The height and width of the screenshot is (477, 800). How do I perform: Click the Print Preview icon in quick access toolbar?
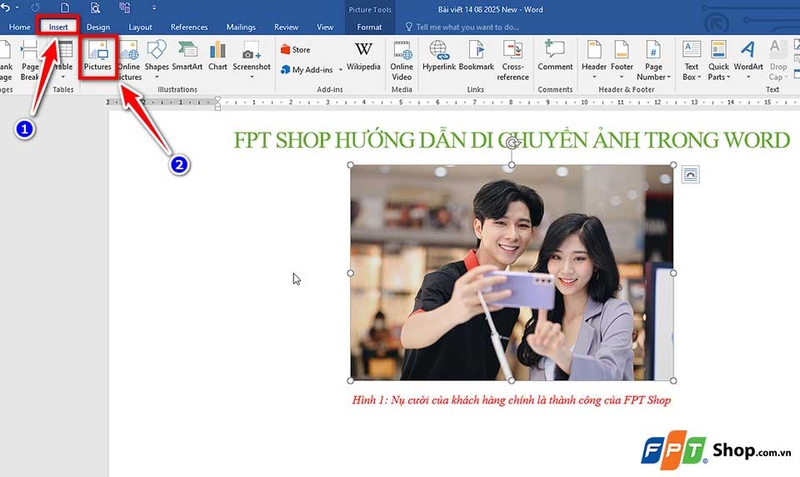(95, 8)
